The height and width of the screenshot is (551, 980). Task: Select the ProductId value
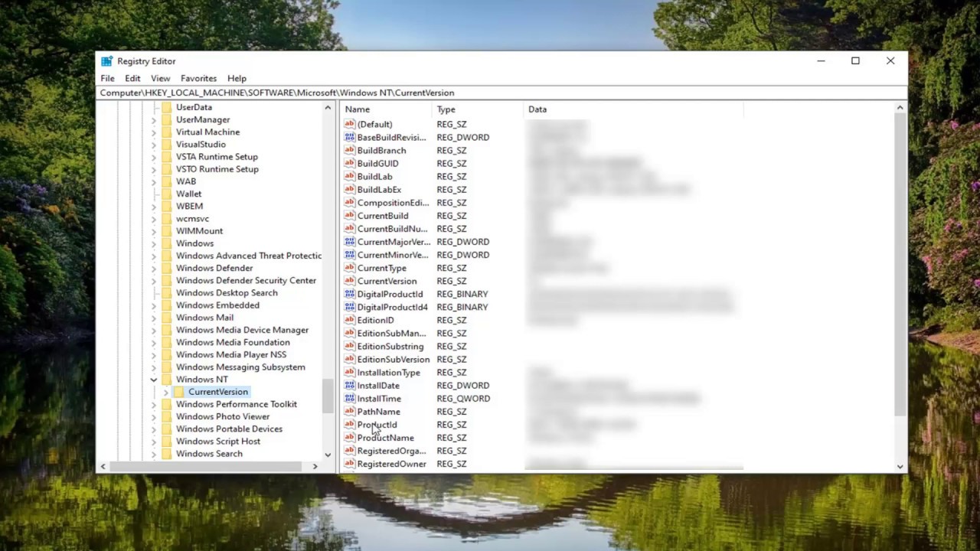[x=377, y=425]
